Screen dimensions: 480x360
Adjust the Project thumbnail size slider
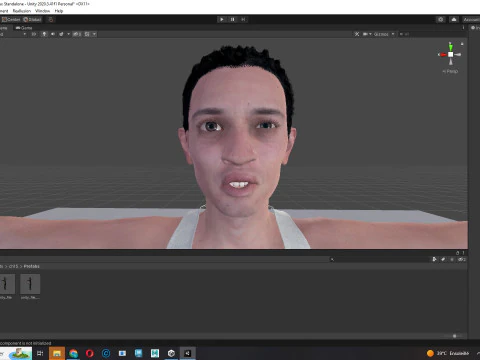tap(454, 336)
